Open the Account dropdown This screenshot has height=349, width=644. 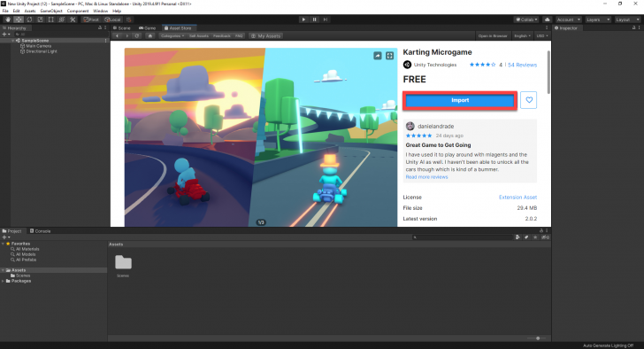(x=569, y=19)
